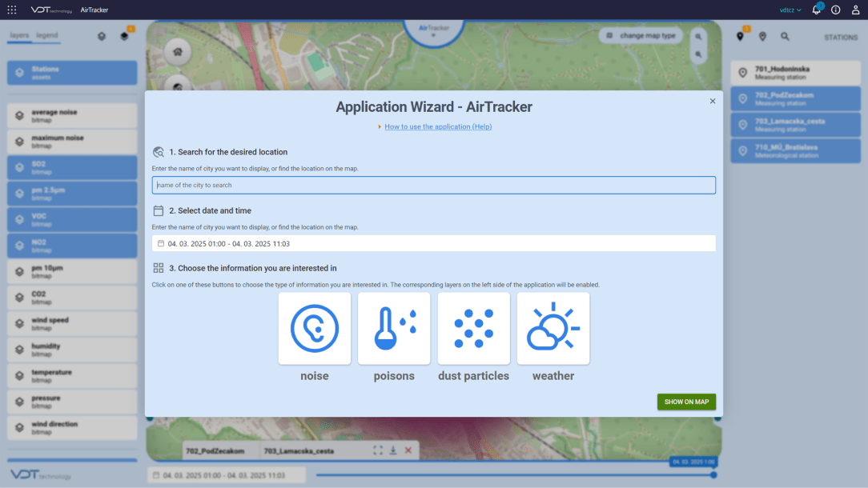Image resolution: width=868 pixels, height=488 pixels.
Task: Click the calendar icon in wizard date field
Action: coord(160,243)
